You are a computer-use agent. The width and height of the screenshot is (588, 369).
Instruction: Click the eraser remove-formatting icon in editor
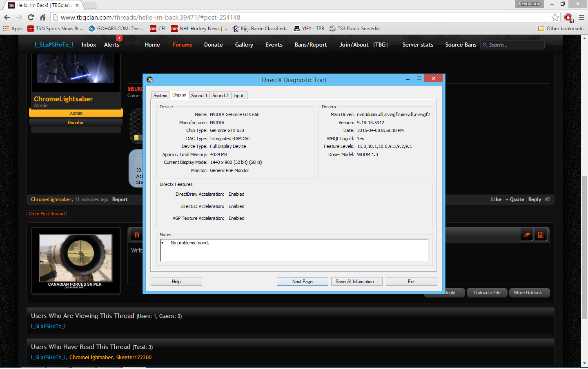[x=527, y=235]
